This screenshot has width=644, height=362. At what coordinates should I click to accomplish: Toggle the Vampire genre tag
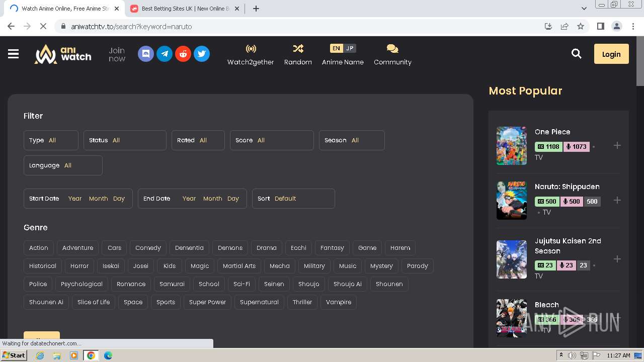pos(339,302)
